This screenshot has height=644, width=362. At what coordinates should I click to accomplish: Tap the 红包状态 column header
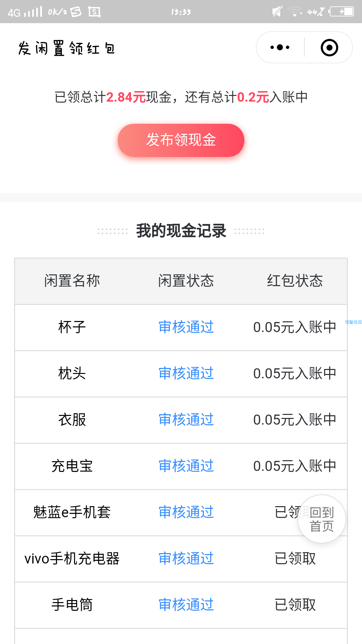tap(295, 281)
